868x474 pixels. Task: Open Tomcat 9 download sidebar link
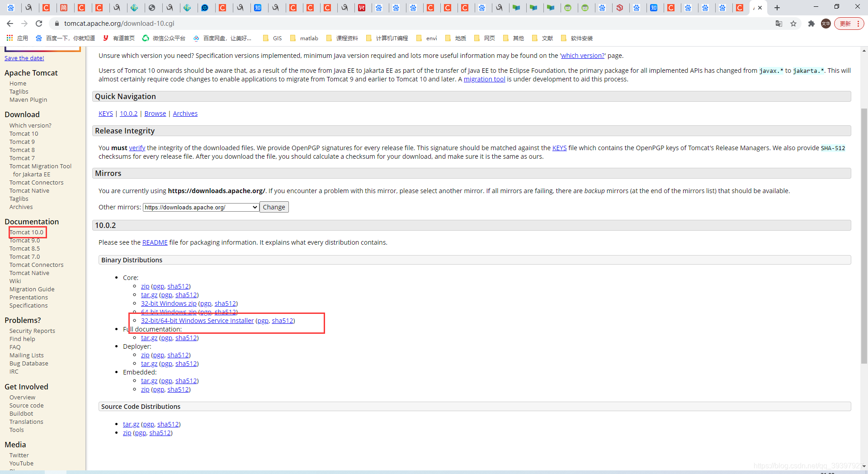click(x=22, y=142)
